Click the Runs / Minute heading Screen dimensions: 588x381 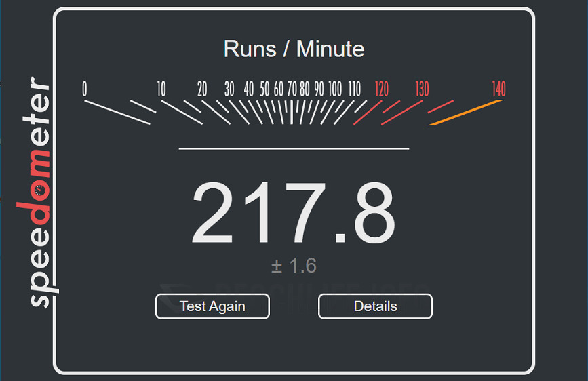pyautogui.click(x=294, y=49)
